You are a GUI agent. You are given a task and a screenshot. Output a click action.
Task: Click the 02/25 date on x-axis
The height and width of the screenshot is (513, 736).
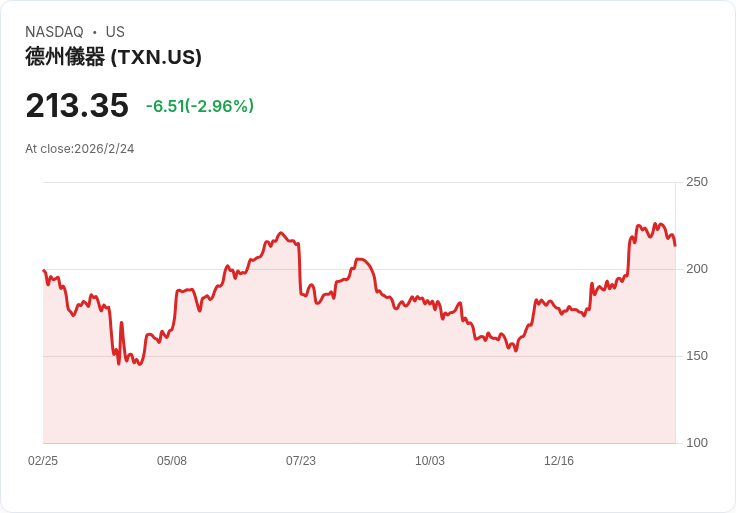point(43,461)
